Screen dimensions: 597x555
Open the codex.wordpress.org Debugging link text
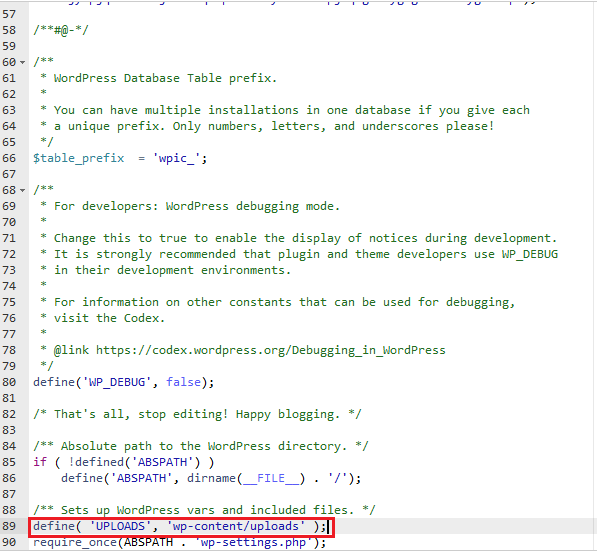270,350
